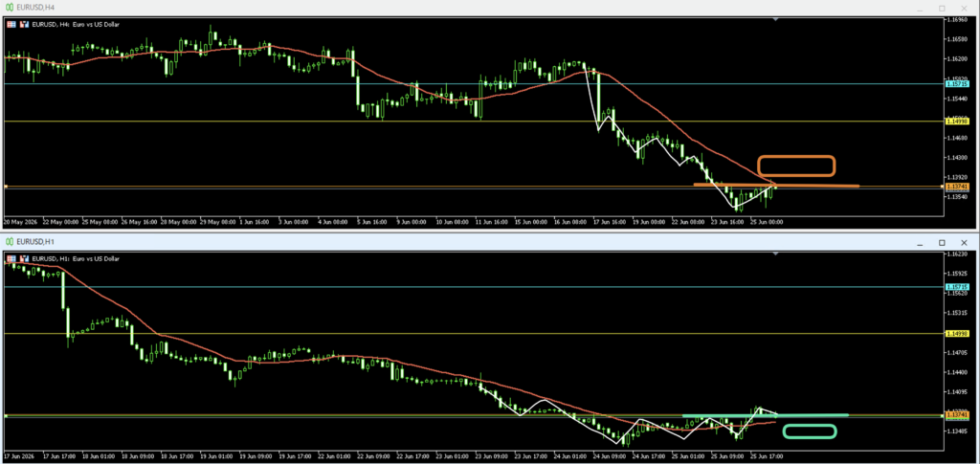Click the yellow 1.14998 price label on H1 chart
The image size is (980, 464).
(957, 334)
